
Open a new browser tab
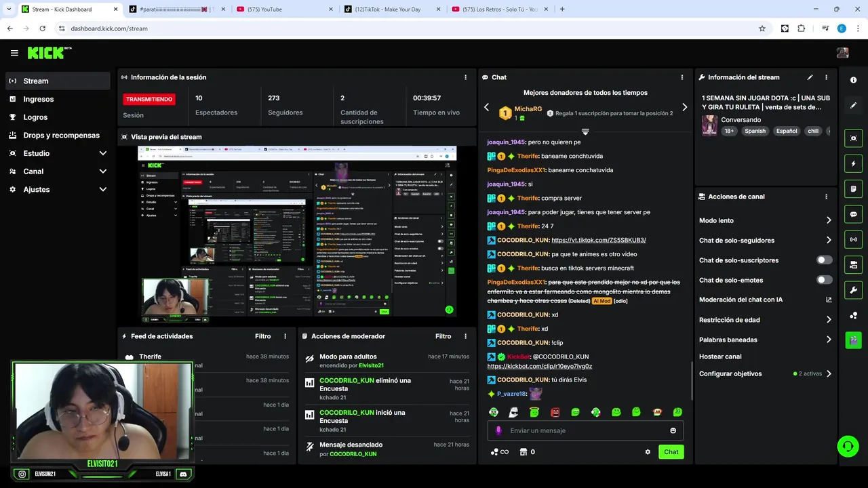[562, 9]
